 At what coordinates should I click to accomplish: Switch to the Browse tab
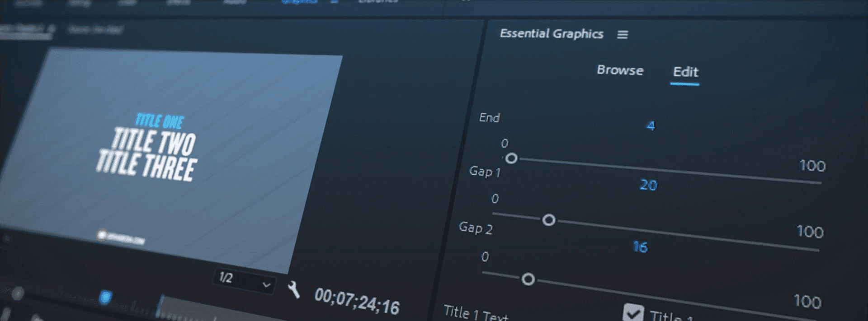(620, 70)
